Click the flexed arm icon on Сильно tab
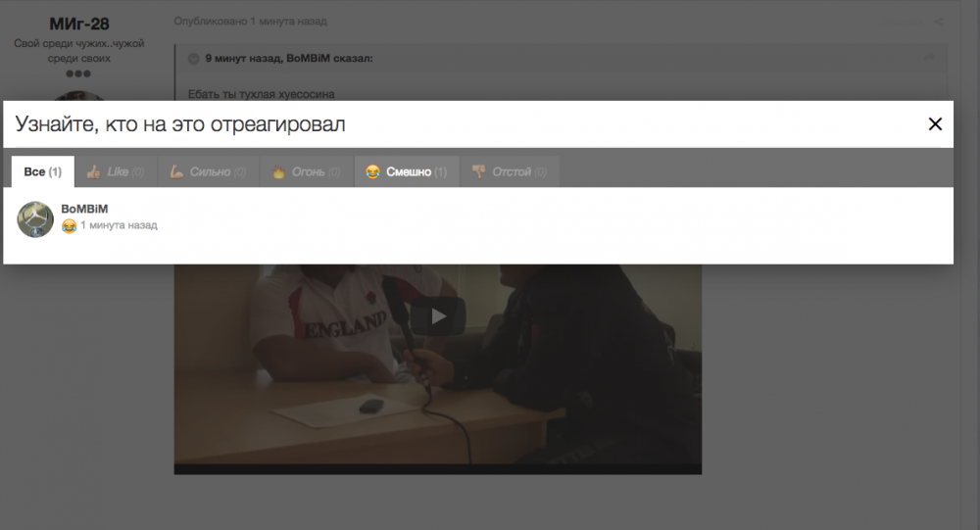 point(177,172)
